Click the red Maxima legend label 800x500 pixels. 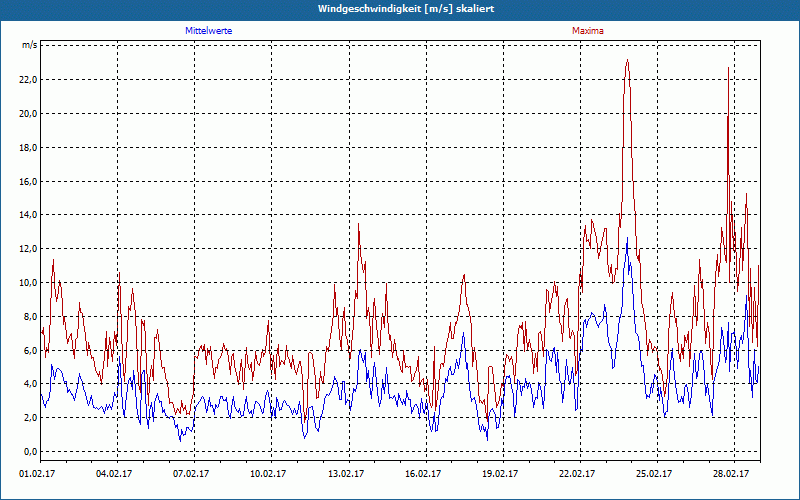[587, 31]
